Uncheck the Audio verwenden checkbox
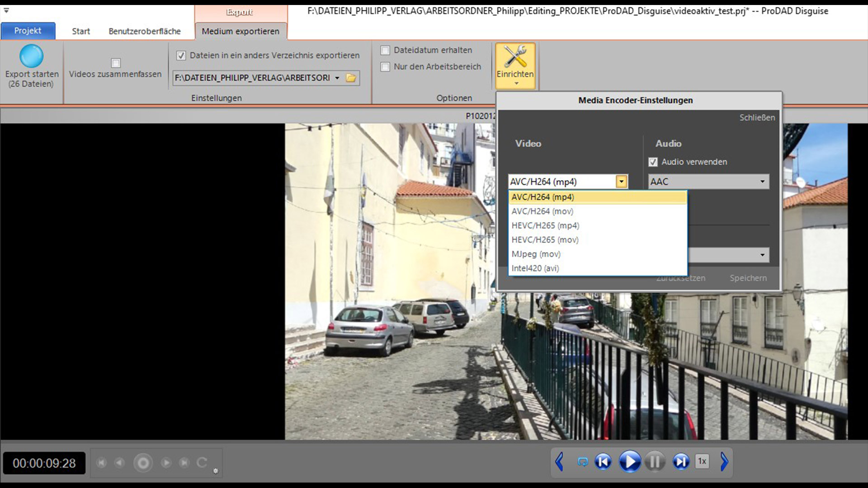 pos(653,162)
